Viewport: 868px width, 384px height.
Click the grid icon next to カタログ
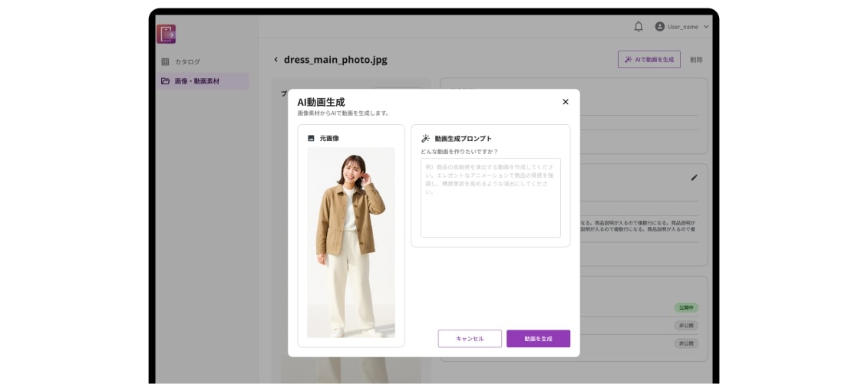tap(165, 62)
